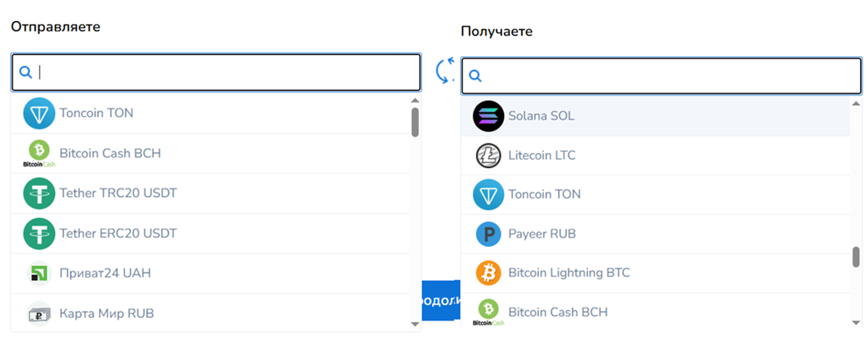Screen dimensions: 868x338
Task: Click the send list scrollbar up arrow
Action: [415, 100]
